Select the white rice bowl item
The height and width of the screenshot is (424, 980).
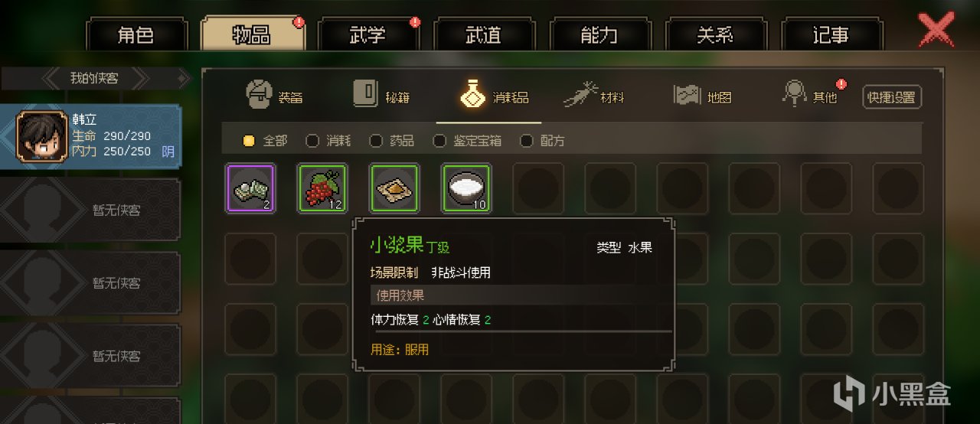[x=466, y=188]
